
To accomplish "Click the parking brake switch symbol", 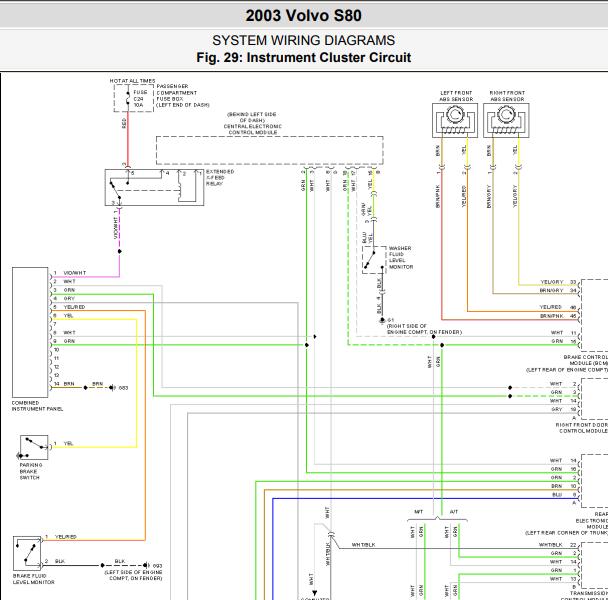I will [33, 448].
